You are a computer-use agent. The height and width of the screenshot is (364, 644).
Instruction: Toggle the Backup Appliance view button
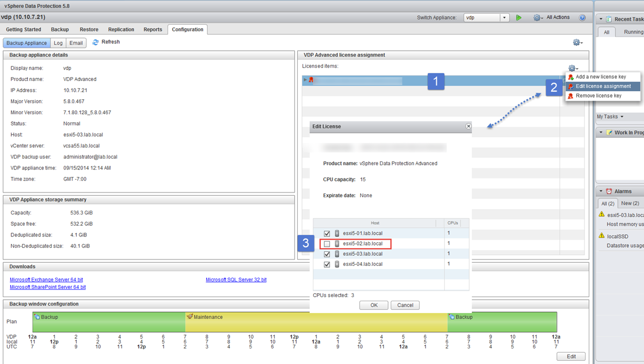pos(27,43)
